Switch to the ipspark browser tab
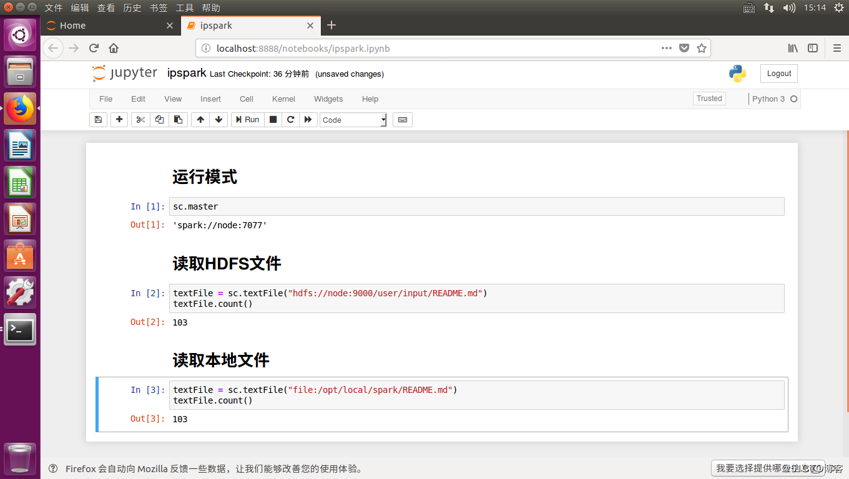The width and height of the screenshot is (849, 479). coord(249,25)
